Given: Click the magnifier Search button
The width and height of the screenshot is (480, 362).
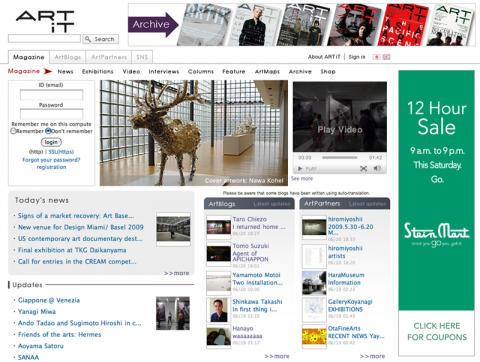Looking at the screenshot, I should (100, 39).
